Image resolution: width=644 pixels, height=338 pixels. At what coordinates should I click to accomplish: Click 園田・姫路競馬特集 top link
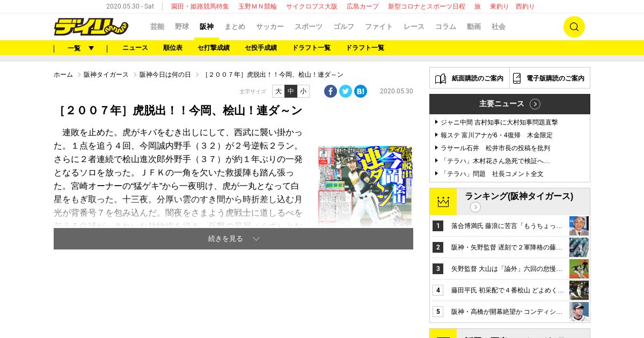200,6
